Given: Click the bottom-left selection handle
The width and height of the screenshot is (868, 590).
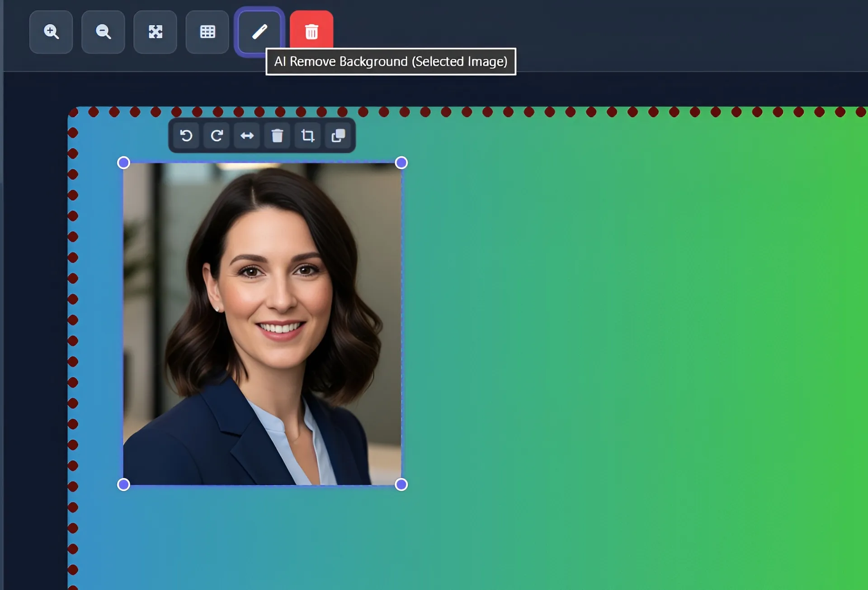Looking at the screenshot, I should coord(123,485).
